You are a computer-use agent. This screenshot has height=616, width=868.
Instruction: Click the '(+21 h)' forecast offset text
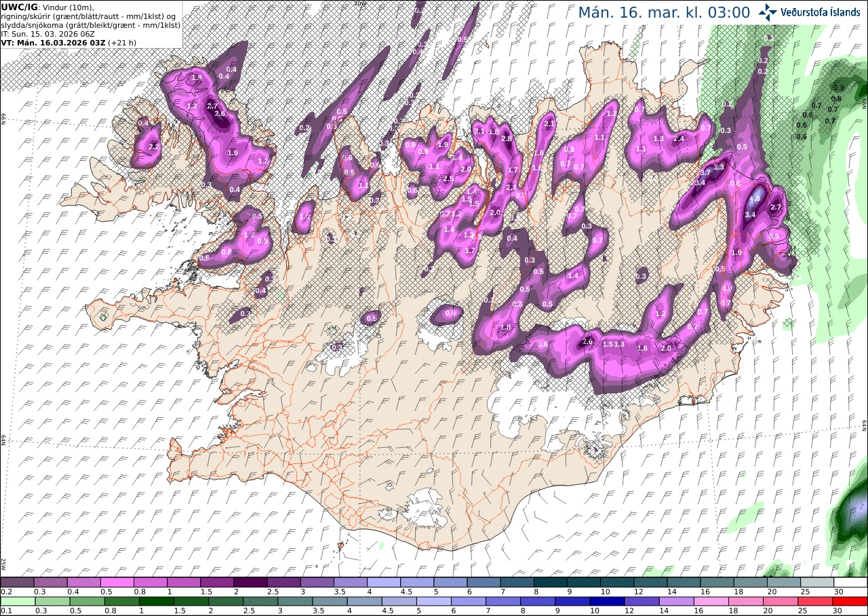click(x=122, y=42)
